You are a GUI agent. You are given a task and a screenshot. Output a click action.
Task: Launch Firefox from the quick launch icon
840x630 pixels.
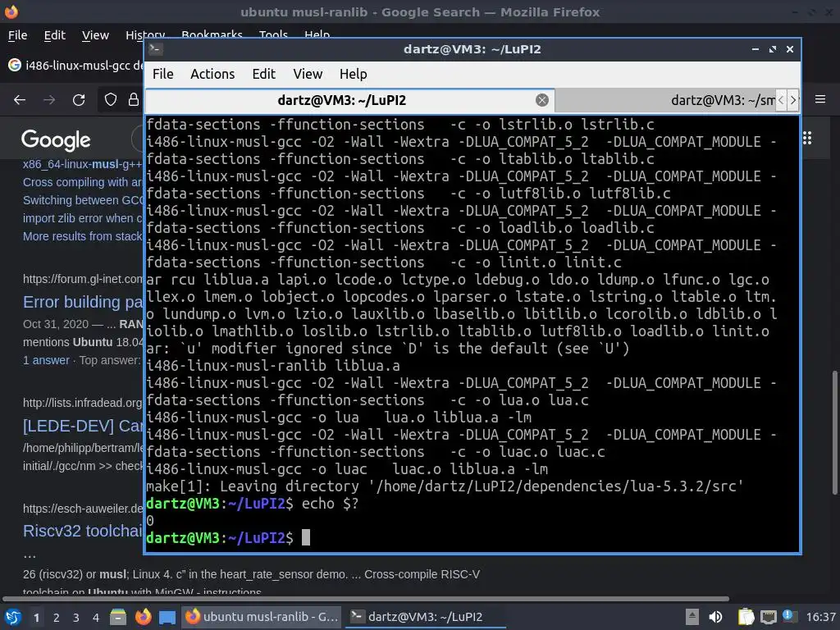143,617
